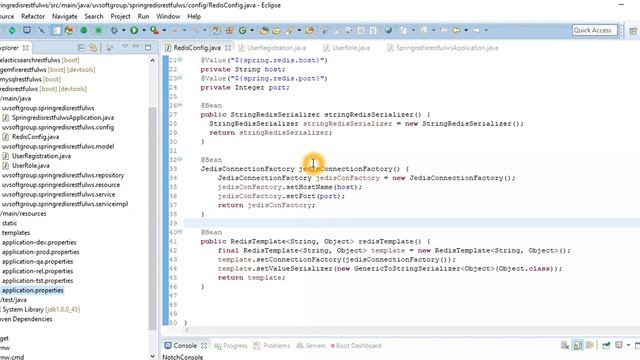Open the Display Selected Console dropdown arrow
The image size is (640, 360).
pos(628,346)
